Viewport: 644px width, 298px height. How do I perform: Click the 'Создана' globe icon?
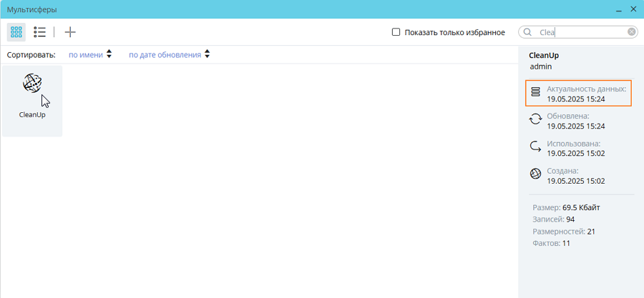coord(535,174)
